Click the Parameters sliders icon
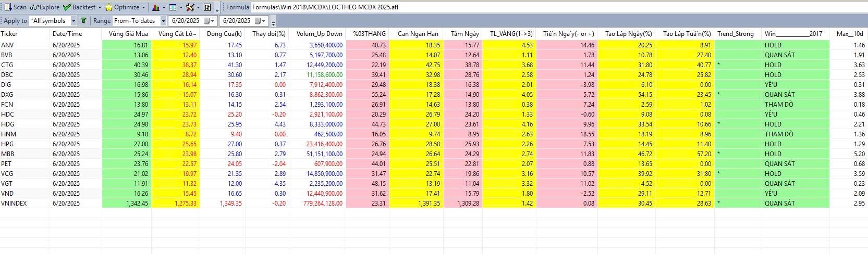This screenshot has width=868, height=254. [207, 7]
